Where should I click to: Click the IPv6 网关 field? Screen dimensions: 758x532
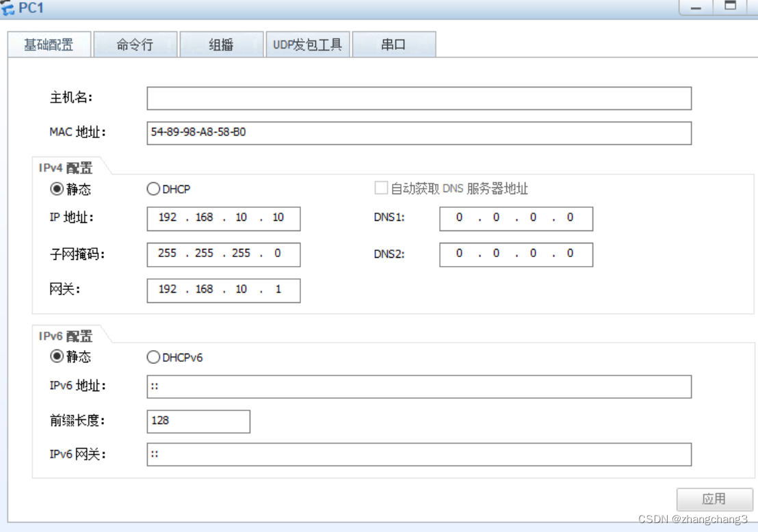tap(419, 454)
